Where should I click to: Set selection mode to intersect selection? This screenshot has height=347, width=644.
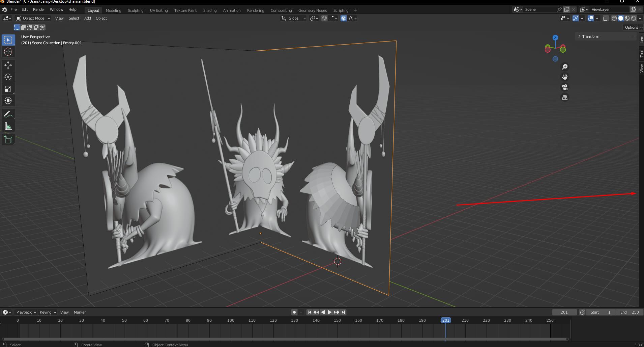pyautogui.click(x=42, y=27)
